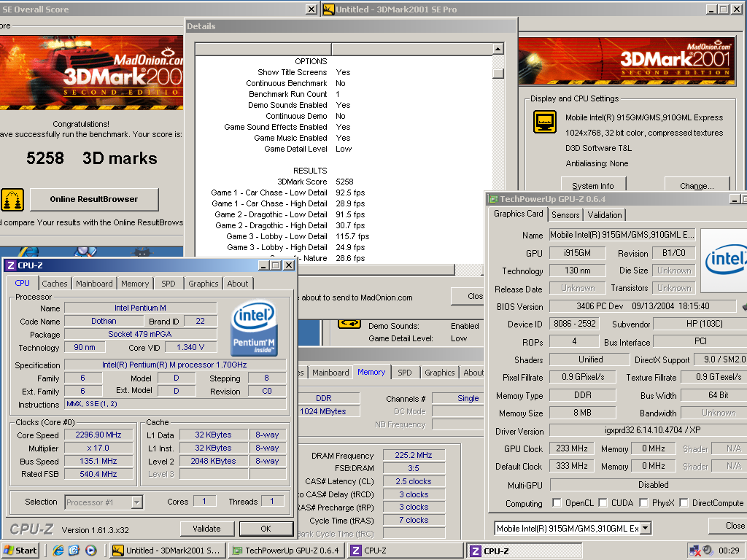
Task: Click the System Info button in 3DMark
Action: click(x=592, y=186)
